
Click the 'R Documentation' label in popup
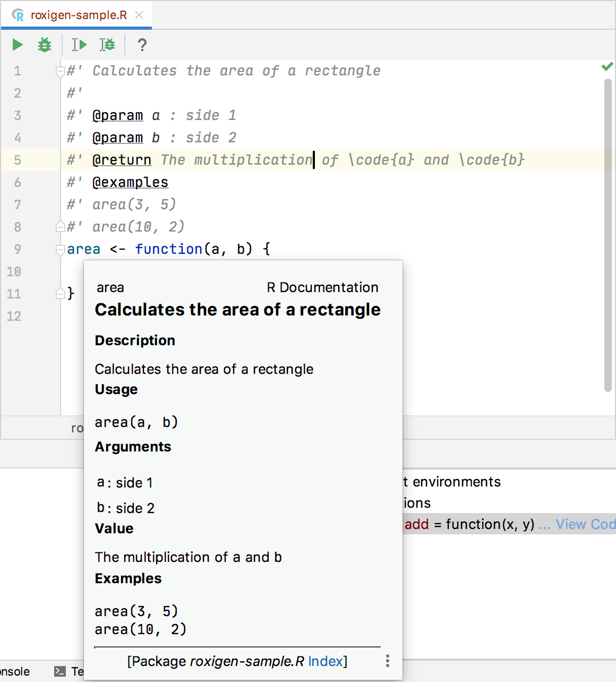(x=323, y=287)
